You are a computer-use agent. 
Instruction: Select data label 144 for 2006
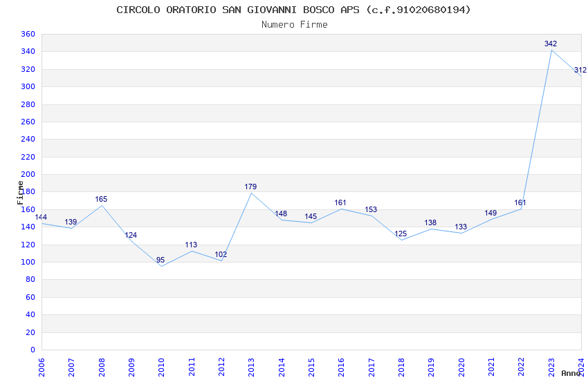(41, 217)
